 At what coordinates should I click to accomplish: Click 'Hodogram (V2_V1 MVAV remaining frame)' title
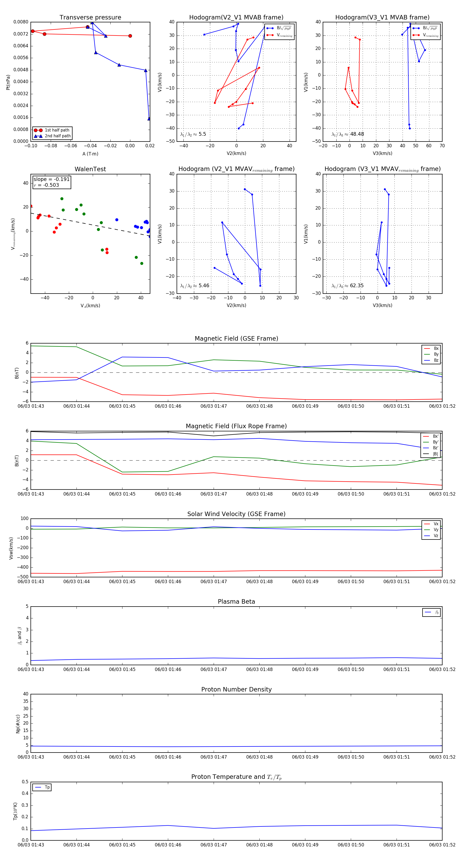pyautogui.click(x=236, y=169)
